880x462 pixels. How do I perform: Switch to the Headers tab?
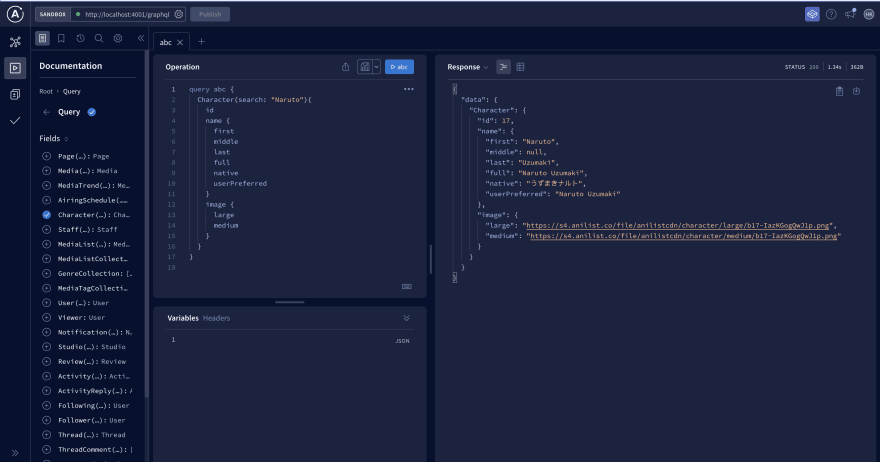click(217, 318)
